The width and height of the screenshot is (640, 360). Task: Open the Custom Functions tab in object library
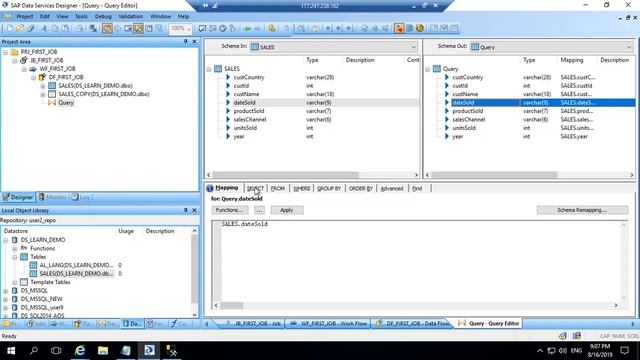[x=180, y=324]
